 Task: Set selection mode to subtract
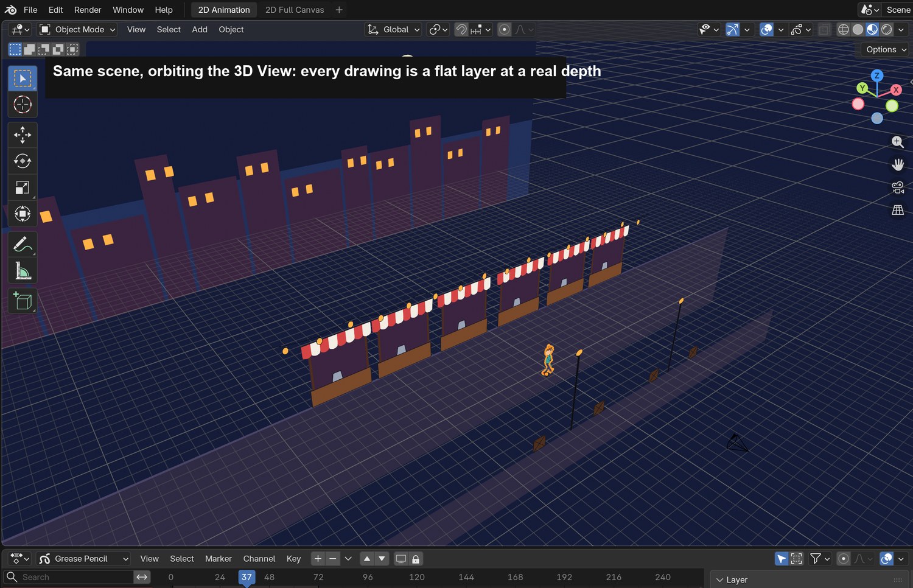pos(44,49)
